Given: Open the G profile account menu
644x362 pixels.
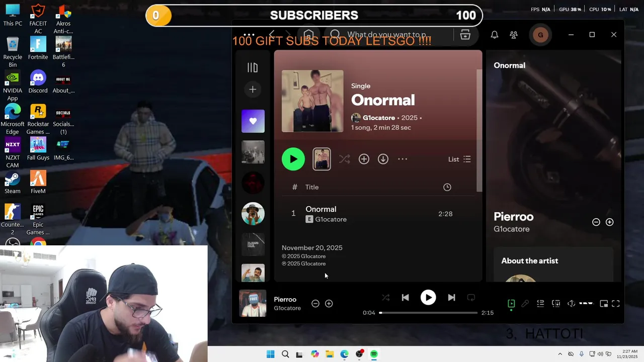Looking at the screenshot, I should click(540, 35).
